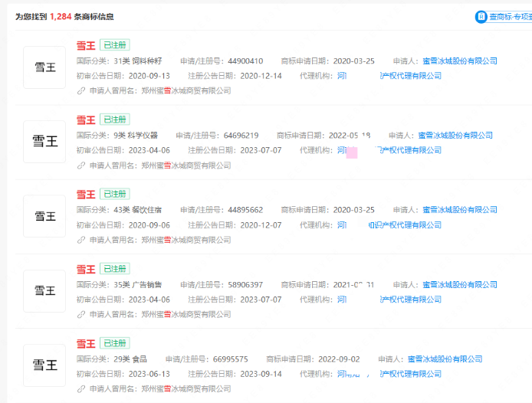
Task: Open agency link in row with 2020-12-14
Action: tap(389, 76)
